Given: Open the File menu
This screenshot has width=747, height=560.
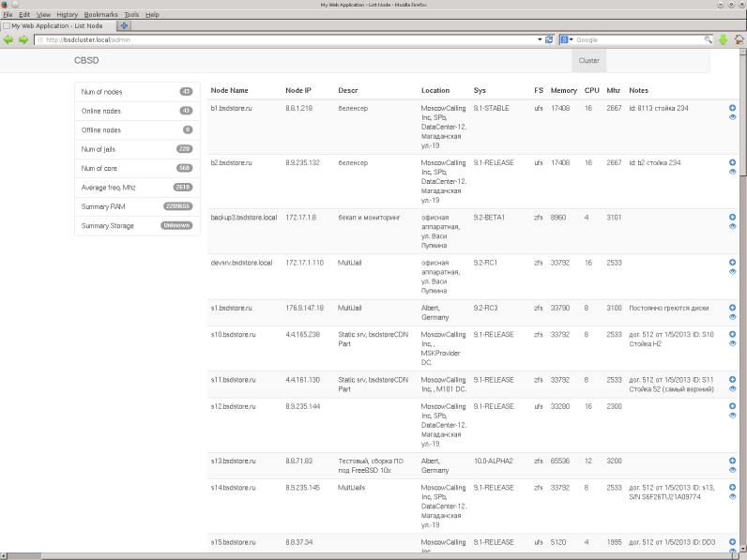Looking at the screenshot, I should tap(8, 15).
